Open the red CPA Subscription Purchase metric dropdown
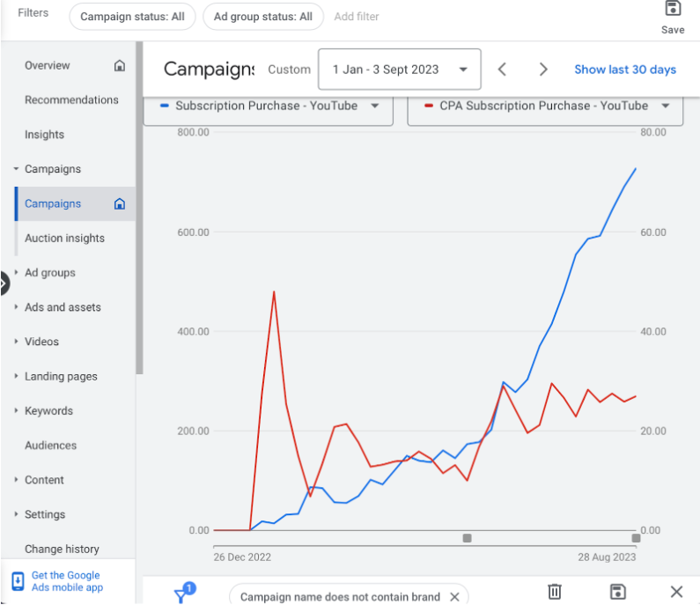 pyautogui.click(x=544, y=107)
